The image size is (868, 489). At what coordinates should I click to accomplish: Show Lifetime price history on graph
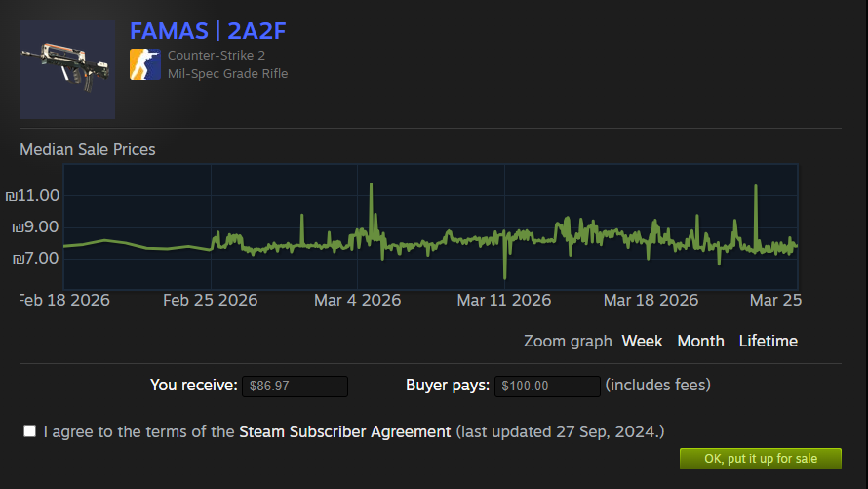pos(768,341)
